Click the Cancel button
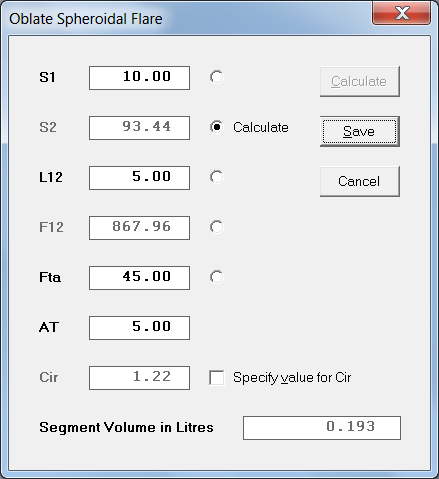 tap(360, 181)
